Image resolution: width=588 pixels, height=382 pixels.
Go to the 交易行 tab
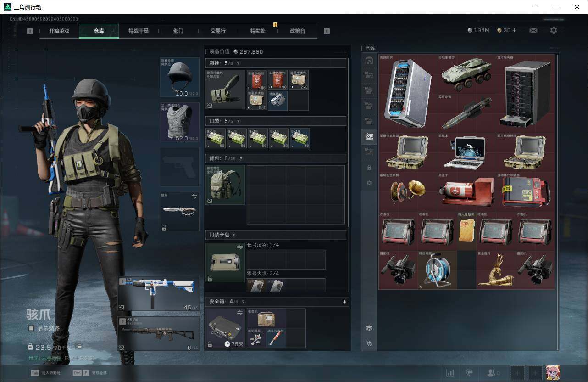[218, 31]
